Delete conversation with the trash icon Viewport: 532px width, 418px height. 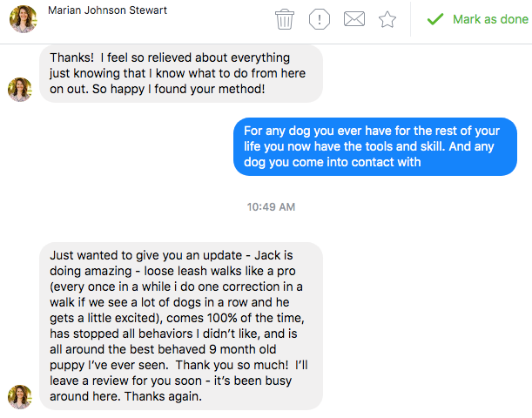(285, 19)
